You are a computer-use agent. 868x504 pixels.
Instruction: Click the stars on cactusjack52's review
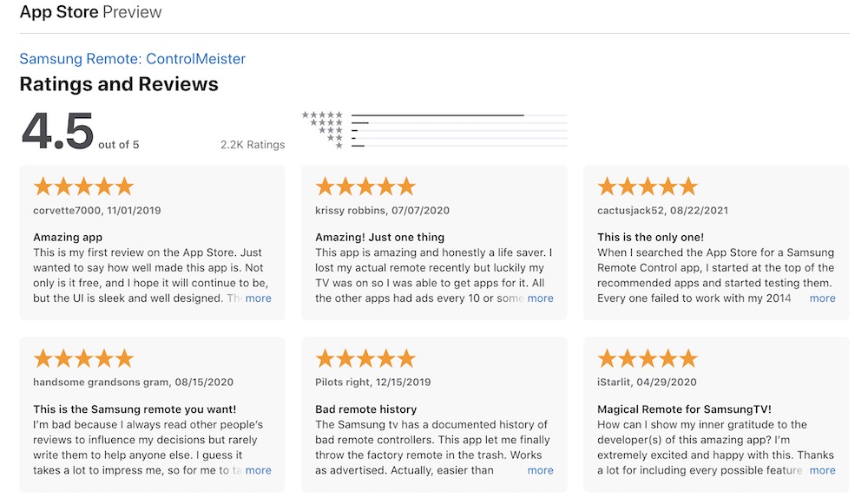click(x=648, y=187)
